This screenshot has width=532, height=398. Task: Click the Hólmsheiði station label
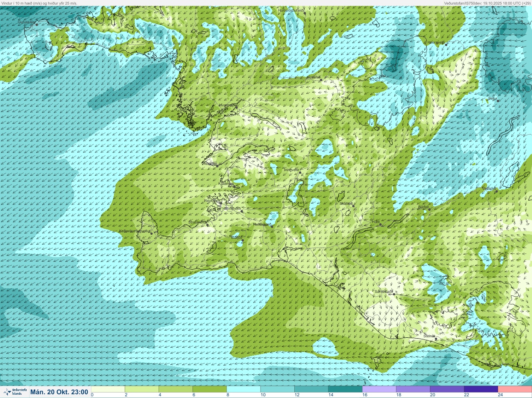[x=232, y=208]
